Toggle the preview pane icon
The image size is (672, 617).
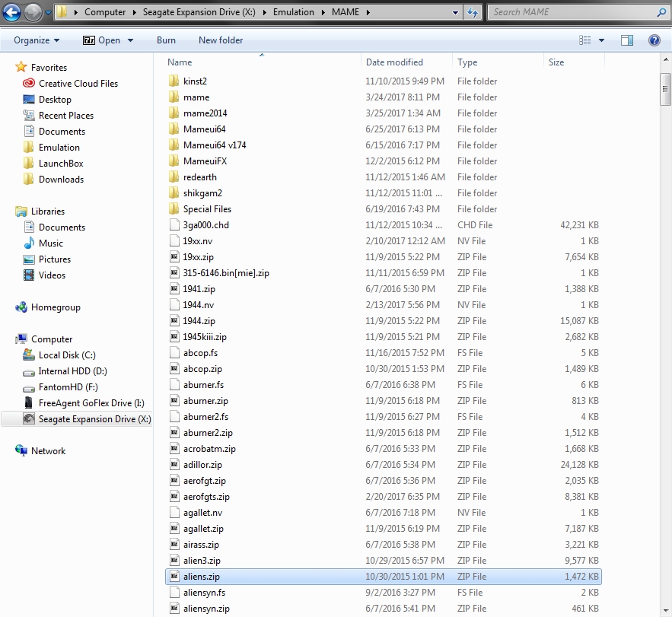(627, 40)
